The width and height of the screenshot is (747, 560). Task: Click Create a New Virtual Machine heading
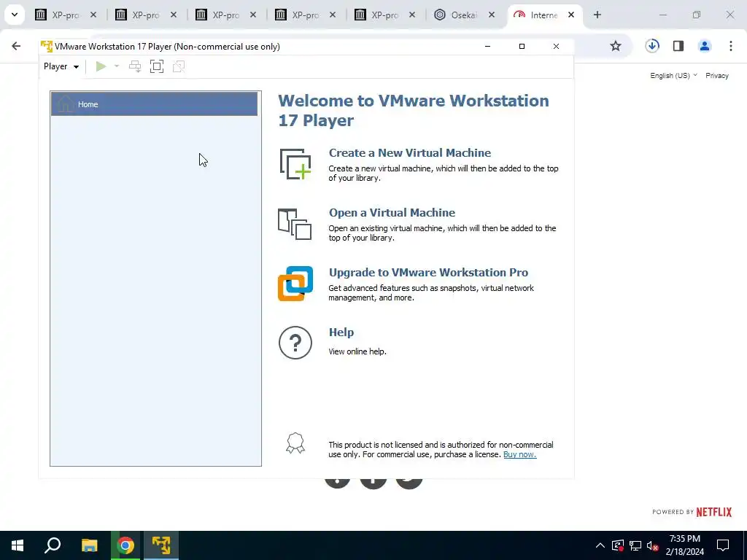410,153
